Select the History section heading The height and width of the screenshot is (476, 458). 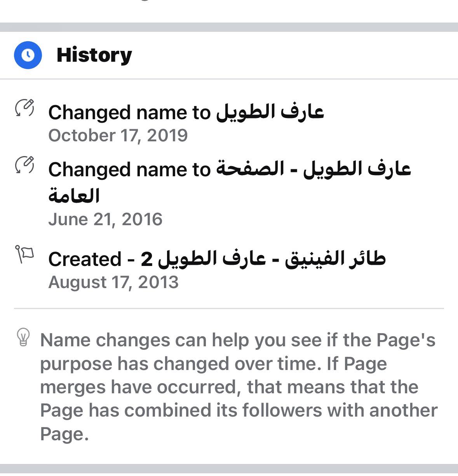94,55
